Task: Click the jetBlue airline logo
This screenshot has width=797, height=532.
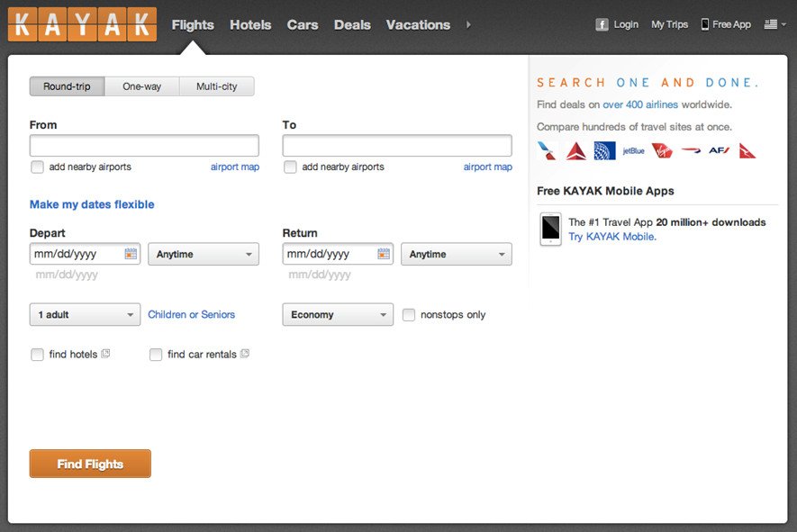Action: 633,151
